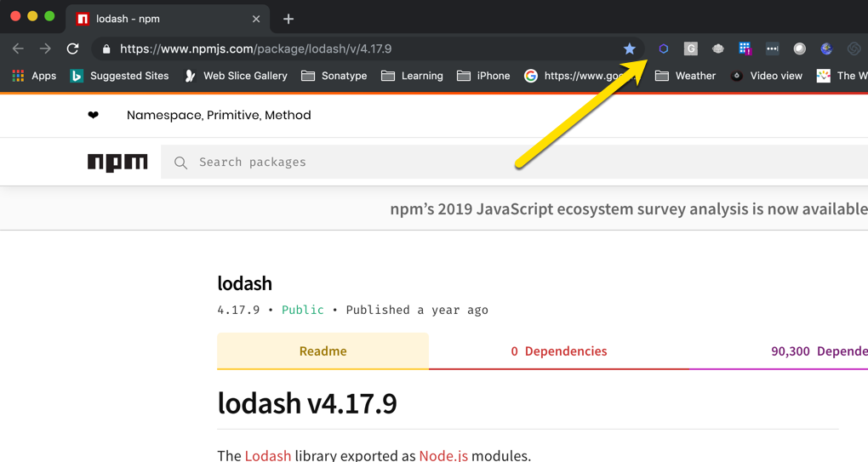
Task: Expand the Learning bookmarks folder
Action: click(x=413, y=76)
